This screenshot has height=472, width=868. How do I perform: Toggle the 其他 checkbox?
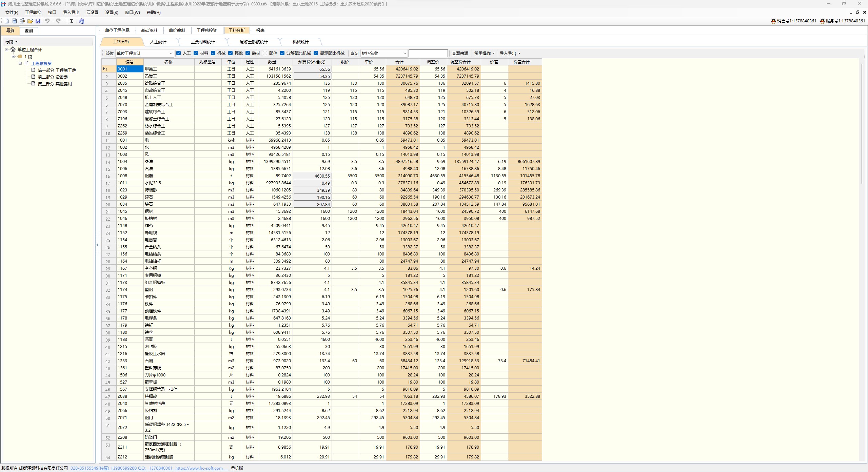click(231, 53)
